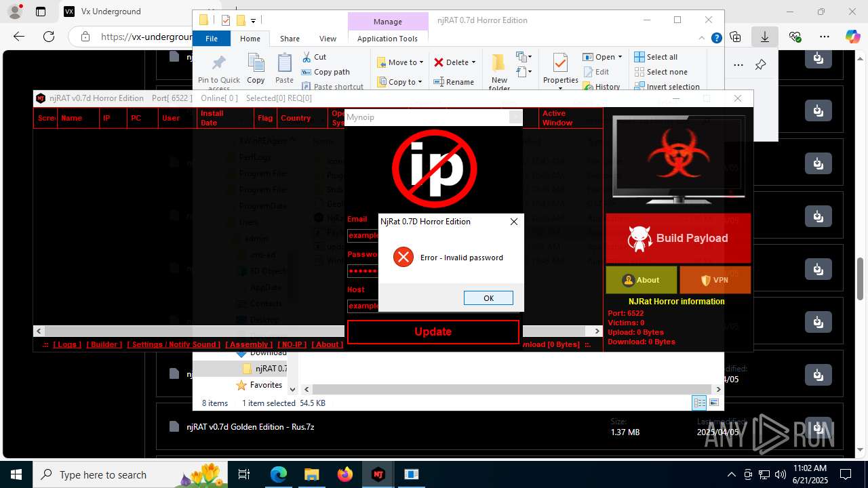Open the New item dropdown in Explorer ribbon

[523, 57]
